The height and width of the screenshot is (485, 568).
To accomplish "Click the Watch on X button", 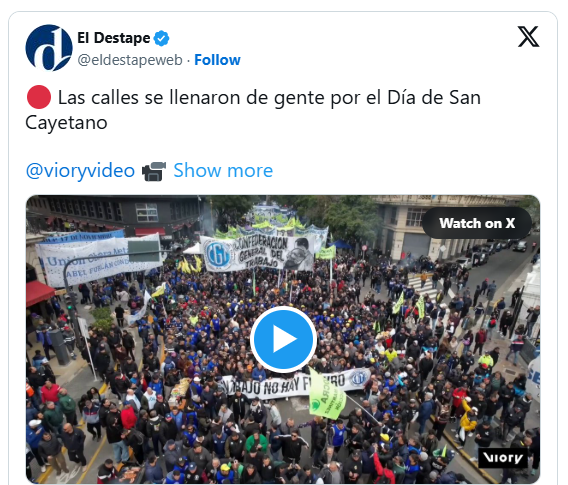I will point(477,223).
